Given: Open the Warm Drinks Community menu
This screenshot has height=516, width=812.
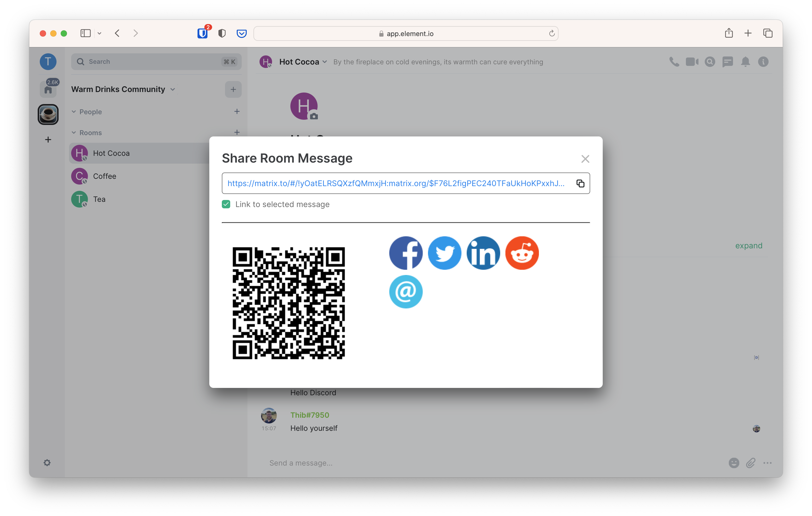Looking at the screenshot, I should click(173, 89).
